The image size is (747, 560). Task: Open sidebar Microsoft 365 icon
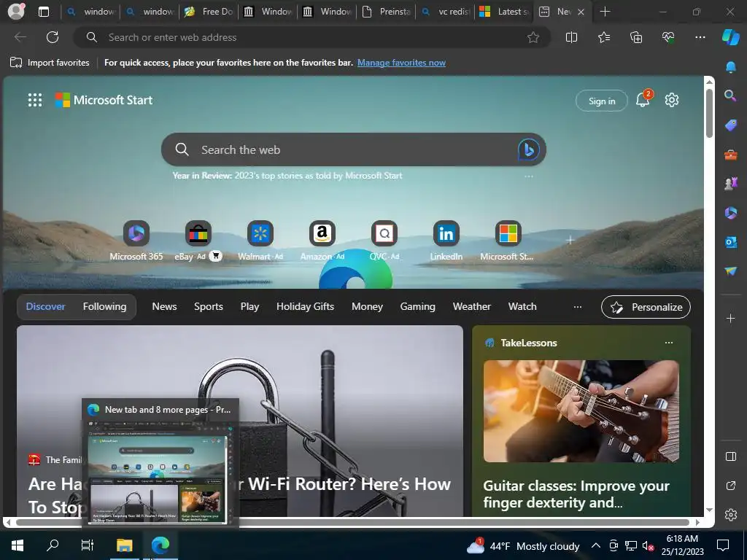730,212
